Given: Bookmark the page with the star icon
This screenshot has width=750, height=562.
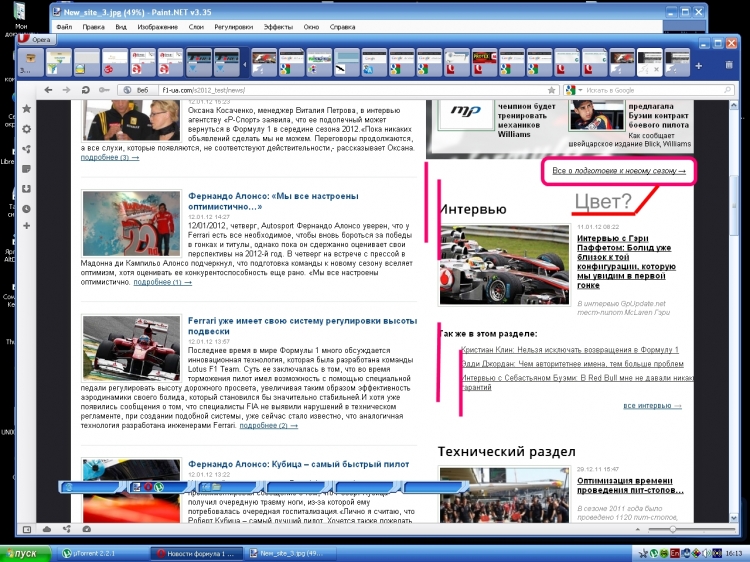Looking at the screenshot, I should [x=551, y=90].
